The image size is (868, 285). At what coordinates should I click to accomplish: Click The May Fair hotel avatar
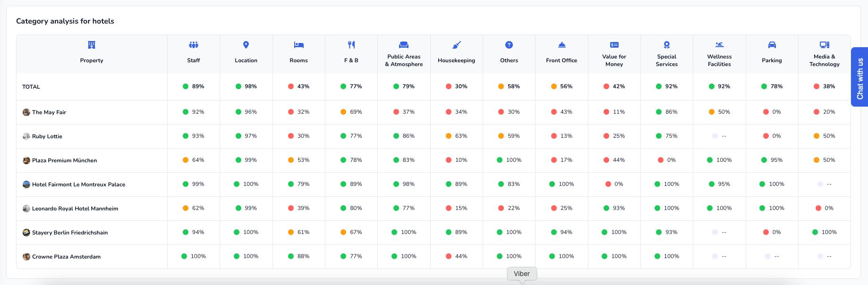click(x=26, y=112)
